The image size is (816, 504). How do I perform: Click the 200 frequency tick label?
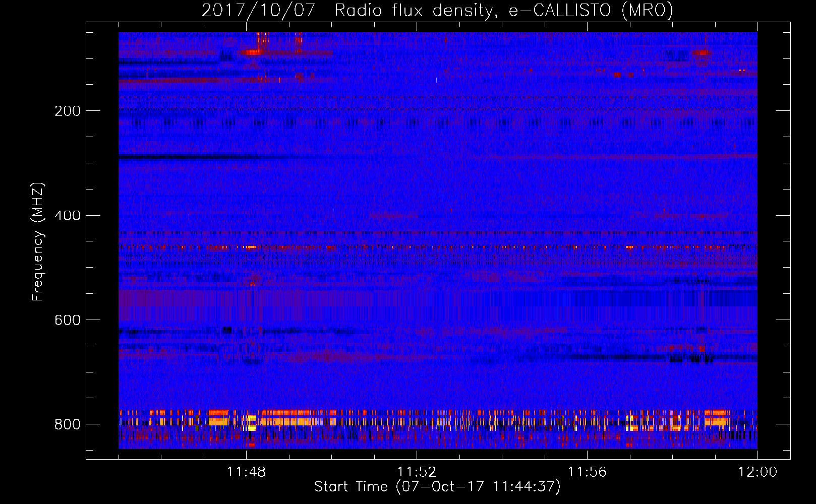click(68, 111)
